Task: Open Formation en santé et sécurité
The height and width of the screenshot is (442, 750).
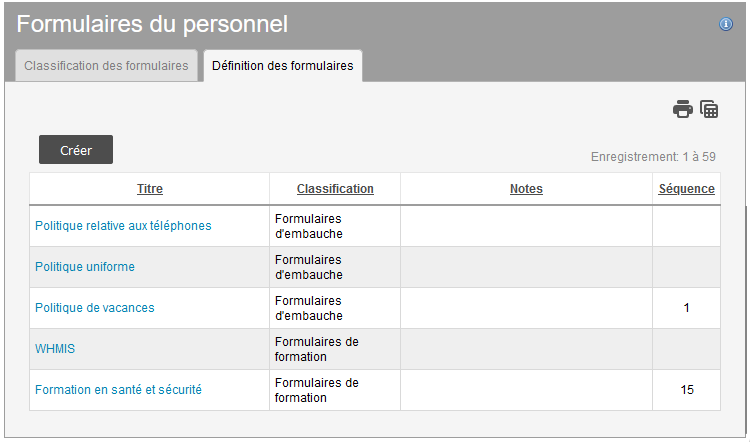Action: tap(118, 390)
